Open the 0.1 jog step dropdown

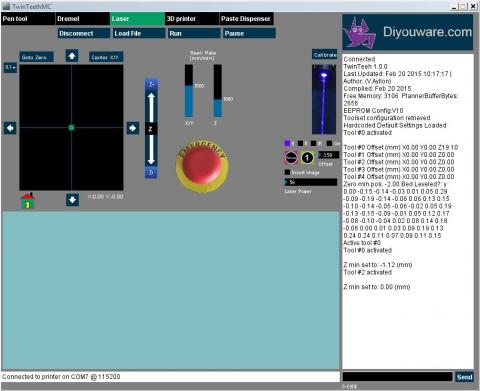pos(10,68)
